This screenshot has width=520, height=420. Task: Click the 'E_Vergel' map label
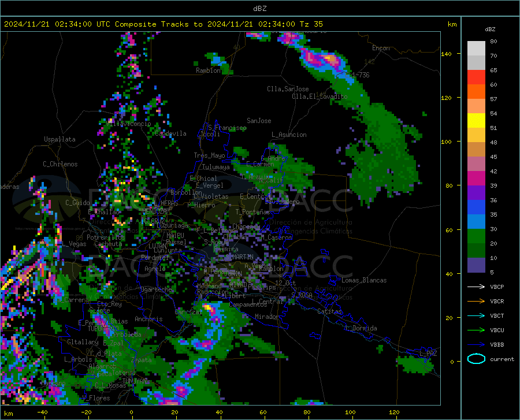pos(210,185)
